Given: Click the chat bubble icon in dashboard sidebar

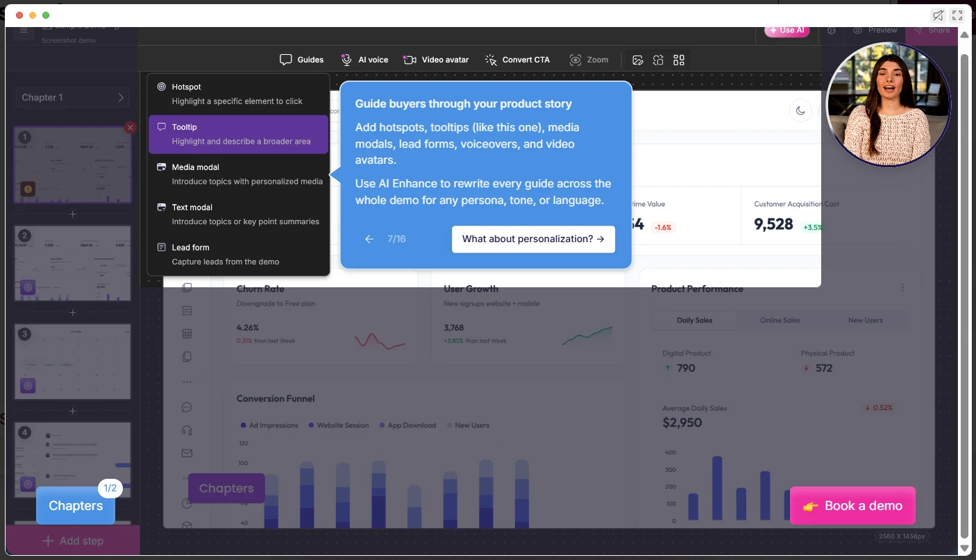Looking at the screenshot, I should point(187,407).
